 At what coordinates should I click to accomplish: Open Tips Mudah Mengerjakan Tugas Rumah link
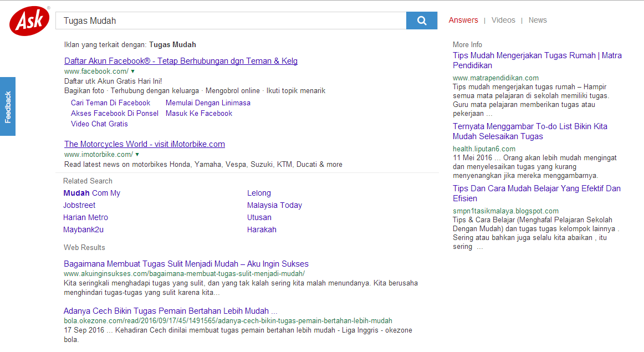[537, 60]
